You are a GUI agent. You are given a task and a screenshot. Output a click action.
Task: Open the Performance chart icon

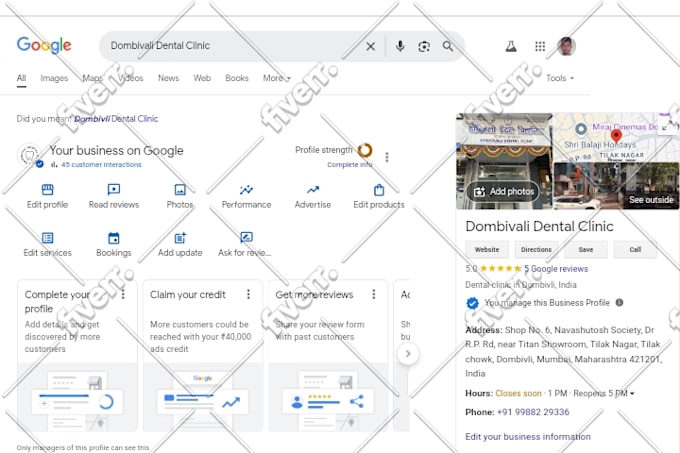coord(246,189)
